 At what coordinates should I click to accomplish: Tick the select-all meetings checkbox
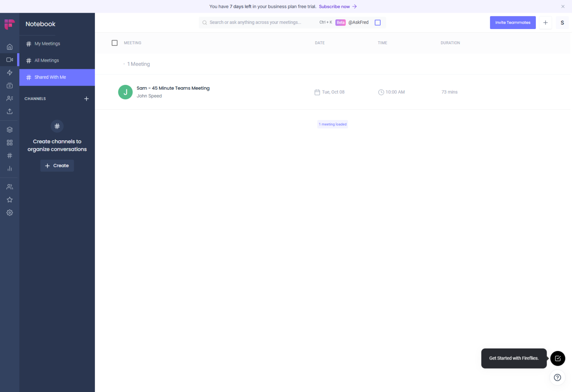(115, 43)
